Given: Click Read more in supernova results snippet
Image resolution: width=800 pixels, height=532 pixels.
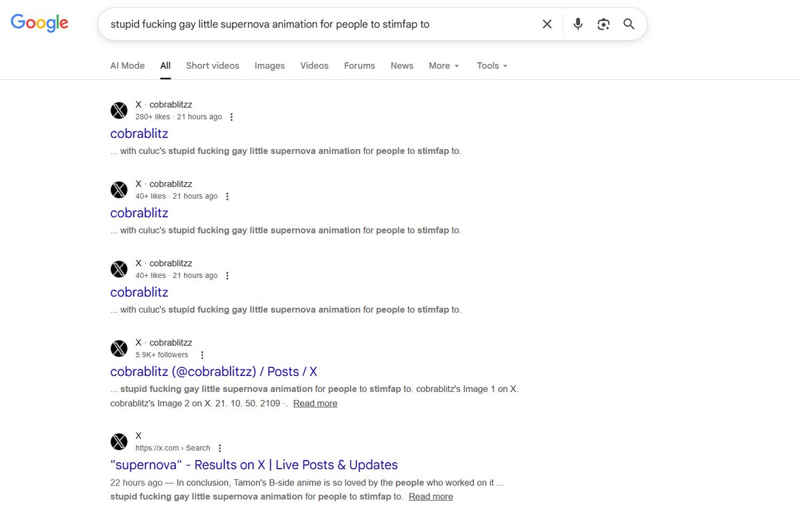Looking at the screenshot, I should (x=431, y=497).
